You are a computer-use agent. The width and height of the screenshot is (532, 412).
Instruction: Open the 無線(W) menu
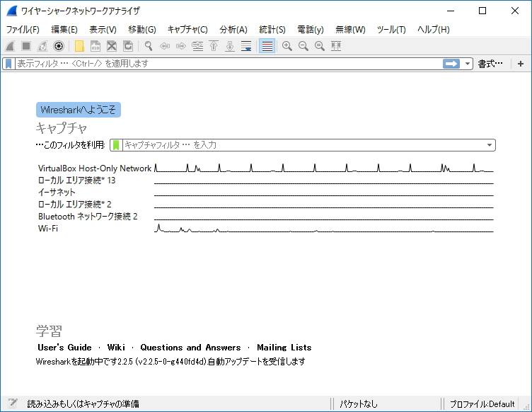point(350,30)
